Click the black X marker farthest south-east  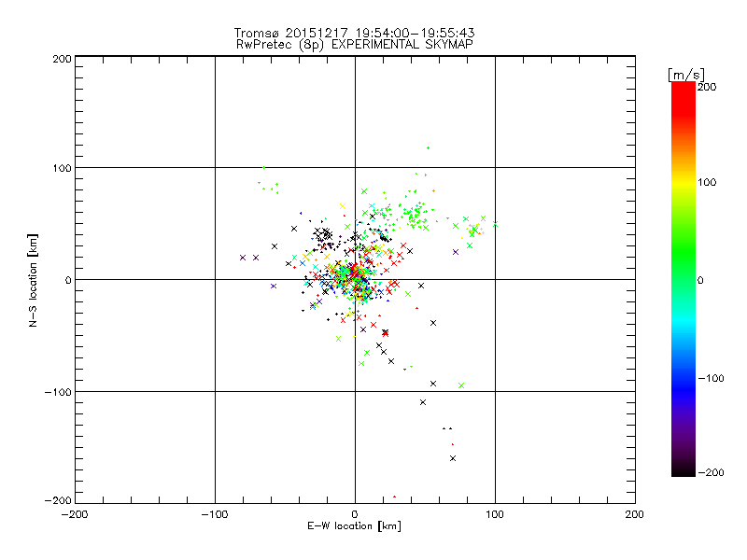tap(453, 458)
